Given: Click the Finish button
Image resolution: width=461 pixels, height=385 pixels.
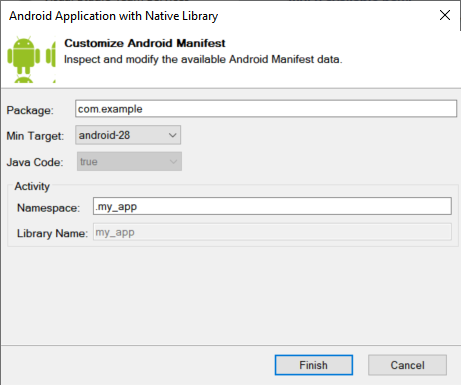Looking at the screenshot, I should (x=314, y=365).
